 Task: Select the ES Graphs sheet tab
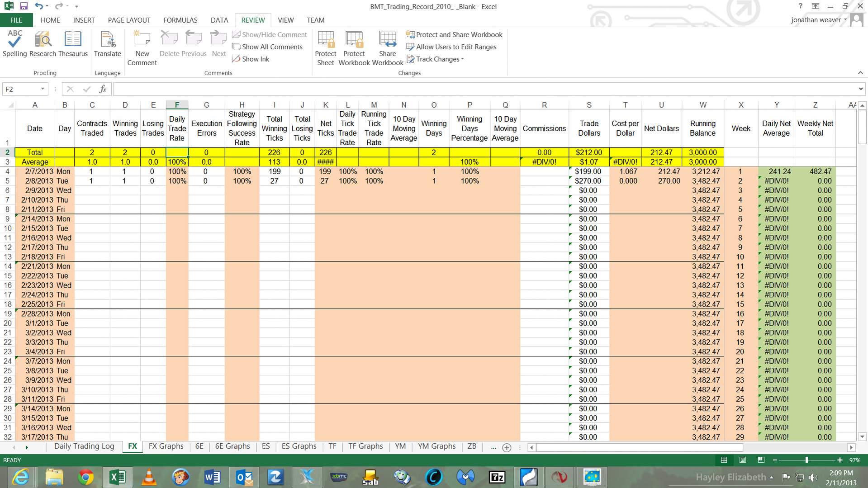click(x=299, y=446)
